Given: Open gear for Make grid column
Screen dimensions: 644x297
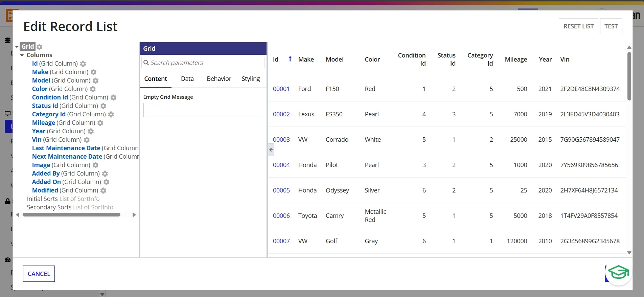Looking at the screenshot, I should pyautogui.click(x=94, y=72).
